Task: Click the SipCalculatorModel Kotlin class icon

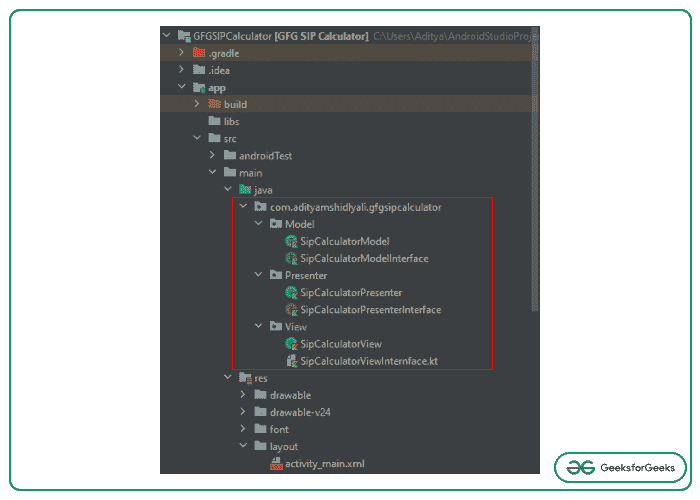Action: coord(291,241)
